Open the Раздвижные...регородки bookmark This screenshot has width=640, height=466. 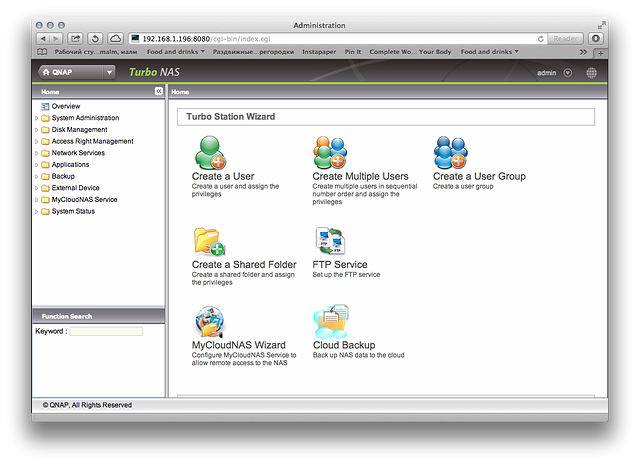point(253,52)
